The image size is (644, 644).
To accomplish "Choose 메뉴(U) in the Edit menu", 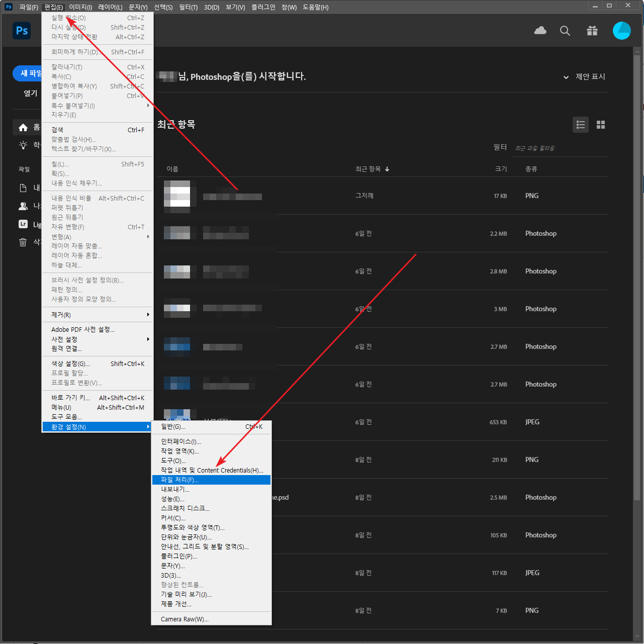I will [98, 408].
